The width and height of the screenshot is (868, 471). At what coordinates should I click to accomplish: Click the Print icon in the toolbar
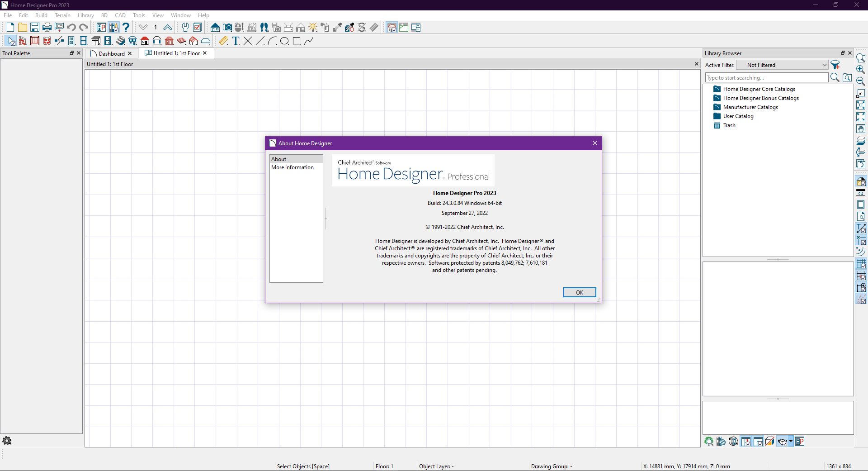47,28
